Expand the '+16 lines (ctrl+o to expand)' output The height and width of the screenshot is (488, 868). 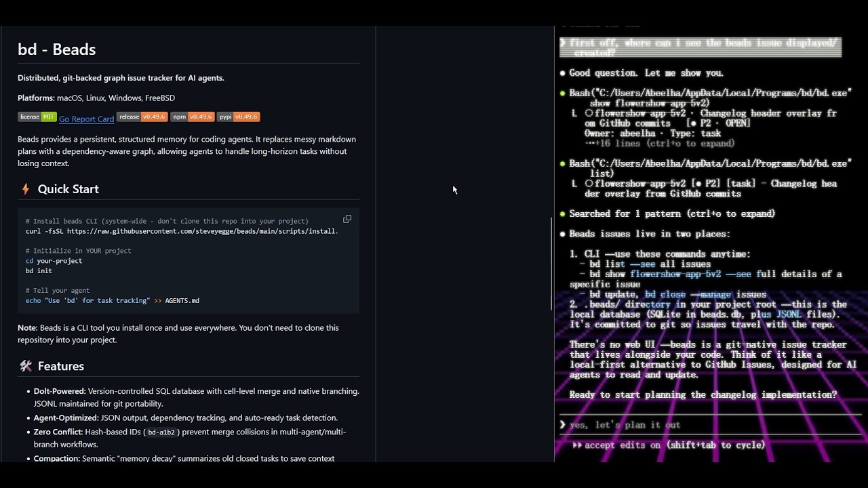(x=659, y=143)
